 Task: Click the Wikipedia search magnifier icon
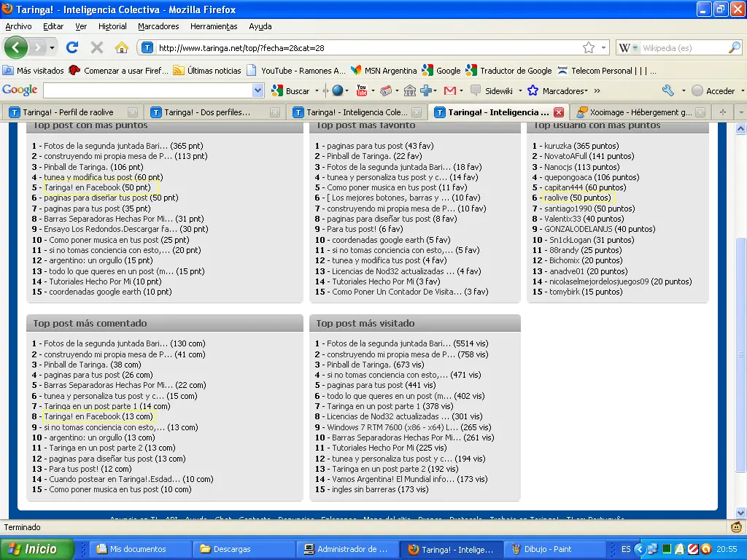[735, 47]
